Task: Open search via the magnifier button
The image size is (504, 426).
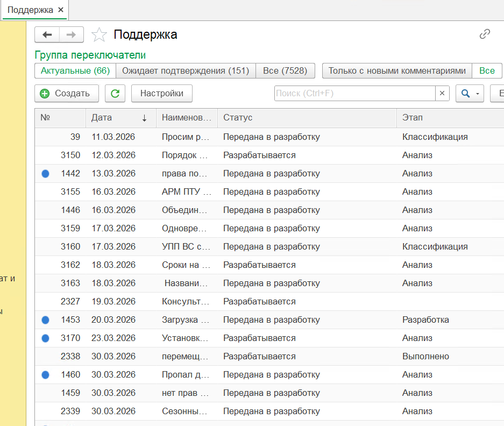Action: [470, 94]
